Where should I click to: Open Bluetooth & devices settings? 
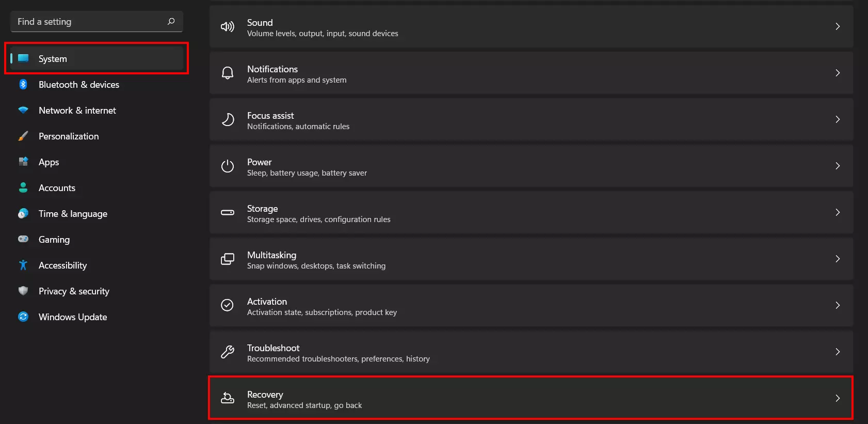[97, 84]
